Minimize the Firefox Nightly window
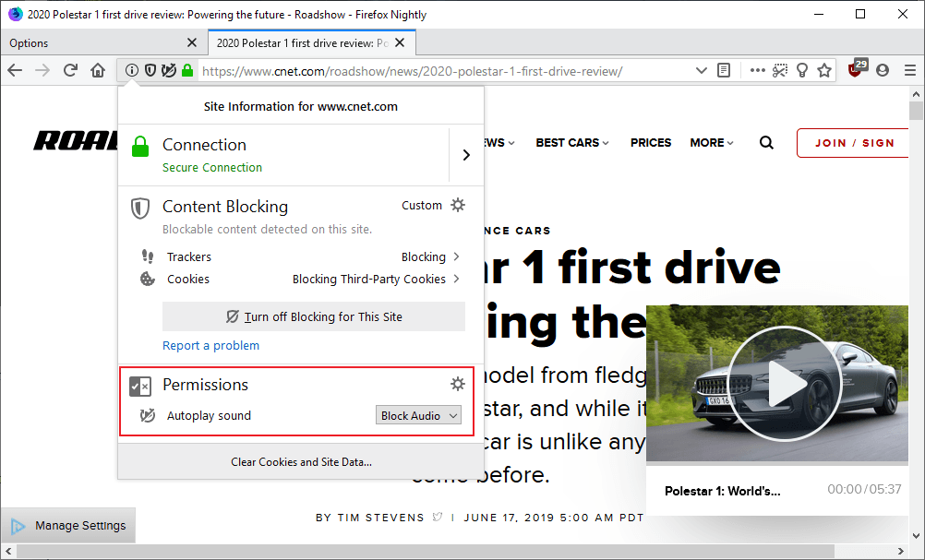Screen dimensions: 925x560 818,14
